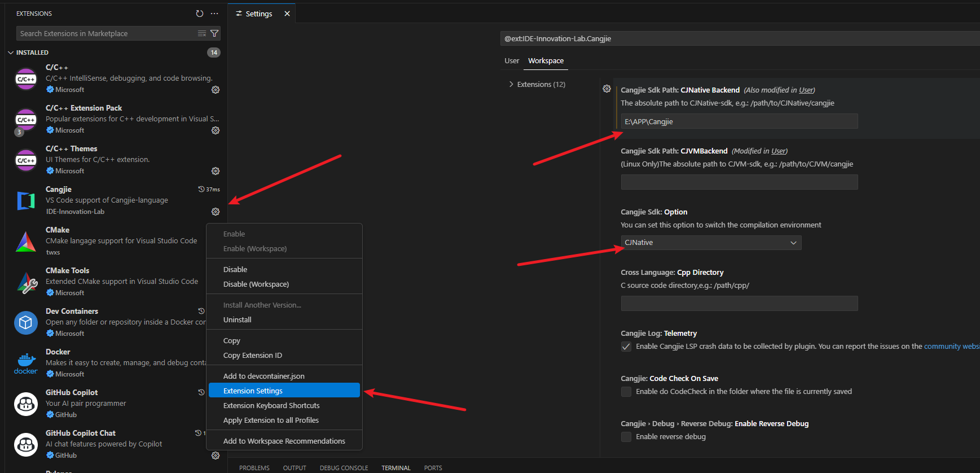This screenshot has height=473, width=980.
Task: Open Extension Keyboard Shortcuts
Action: (x=284, y=405)
